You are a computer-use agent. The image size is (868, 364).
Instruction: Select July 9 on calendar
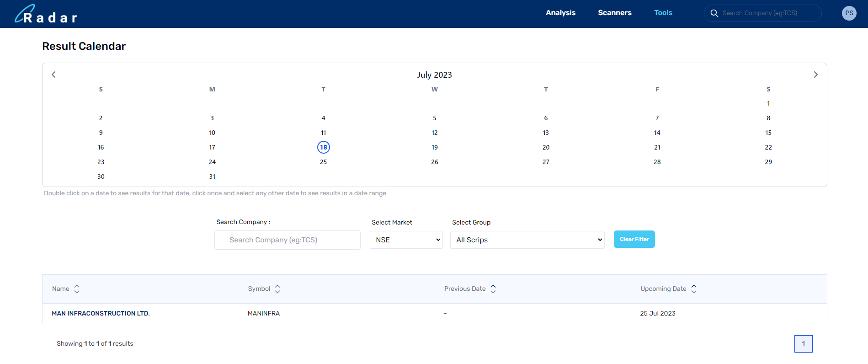(101, 133)
